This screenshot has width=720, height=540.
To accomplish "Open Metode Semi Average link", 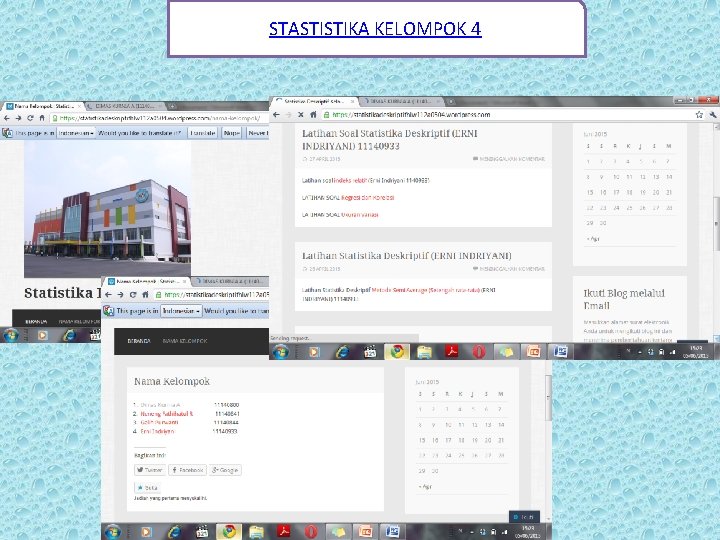I will coord(426,290).
